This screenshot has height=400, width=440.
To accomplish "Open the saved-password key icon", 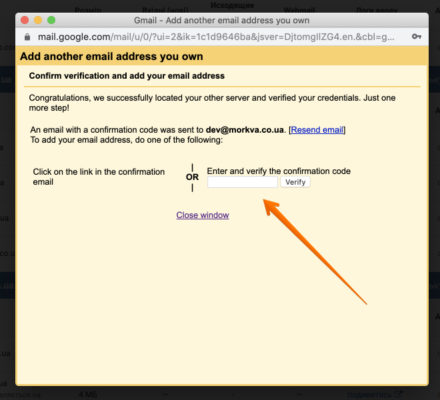I will click(x=416, y=36).
